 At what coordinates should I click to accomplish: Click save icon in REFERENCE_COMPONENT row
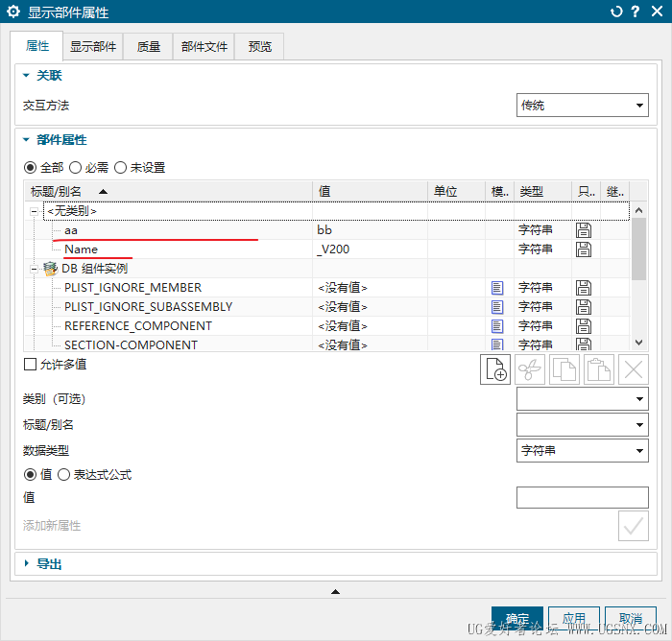pyautogui.click(x=584, y=326)
